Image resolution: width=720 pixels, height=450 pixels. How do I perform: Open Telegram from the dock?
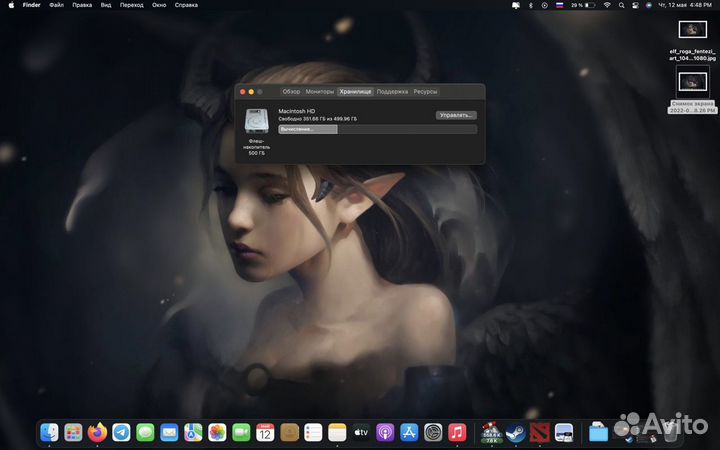[x=121, y=433]
